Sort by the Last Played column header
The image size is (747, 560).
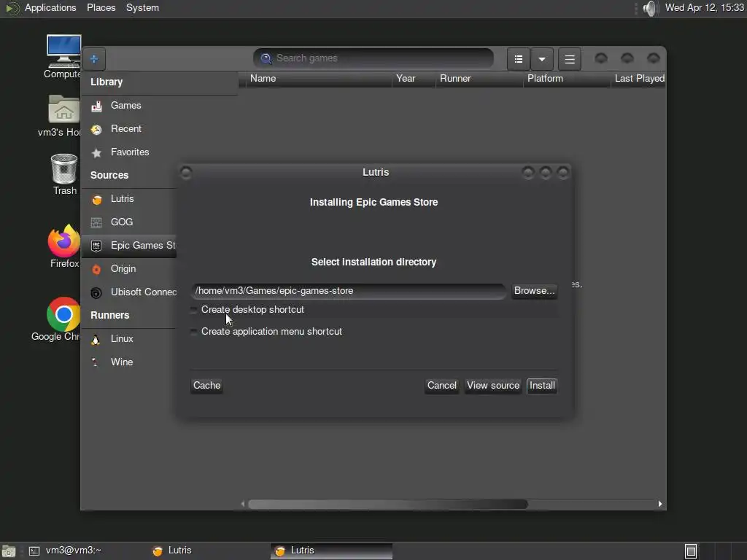(638, 79)
